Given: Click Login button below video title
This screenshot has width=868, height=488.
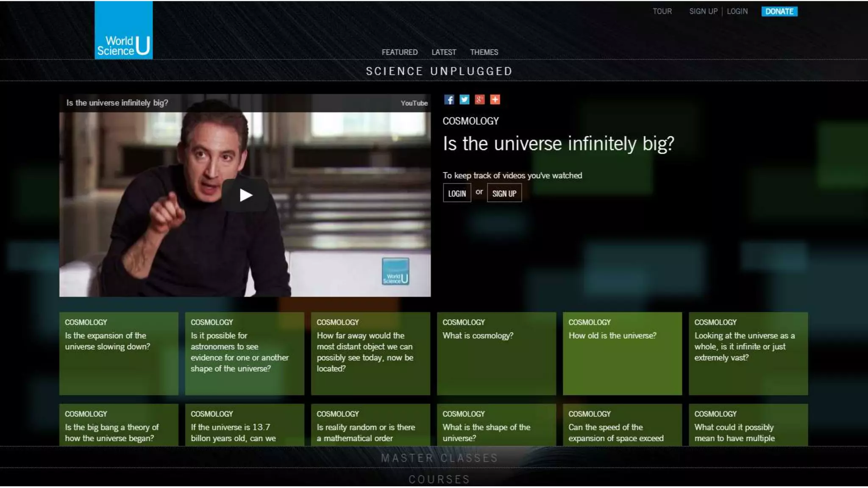Looking at the screenshot, I should [x=456, y=193].
